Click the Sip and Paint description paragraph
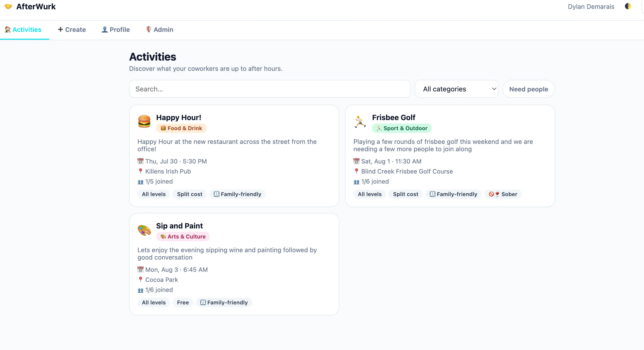Image resolution: width=644 pixels, height=350 pixels. click(227, 254)
